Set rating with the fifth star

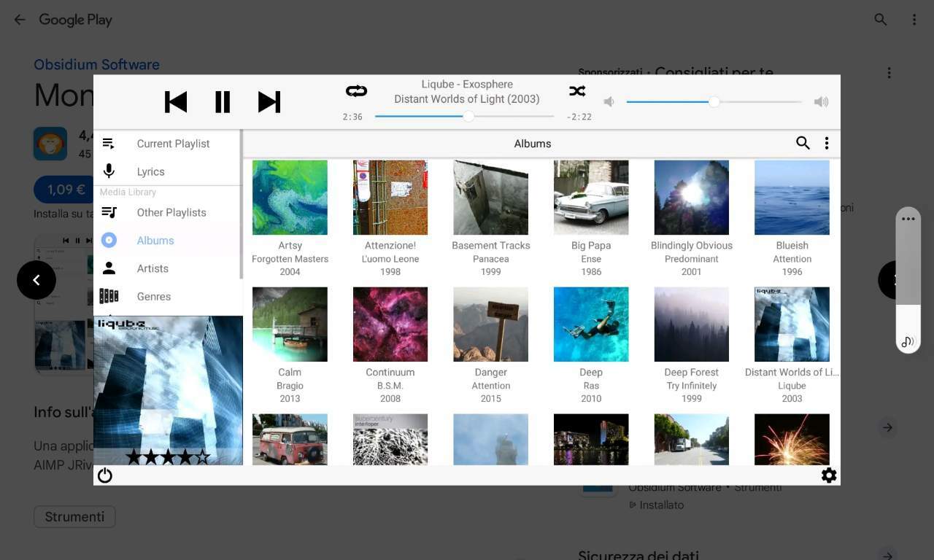point(202,457)
